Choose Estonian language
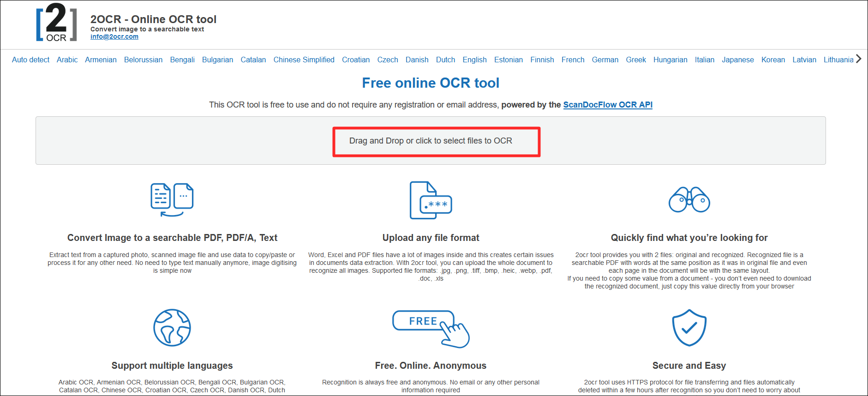Image resolution: width=868 pixels, height=396 pixels. pyautogui.click(x=508, y=60)
